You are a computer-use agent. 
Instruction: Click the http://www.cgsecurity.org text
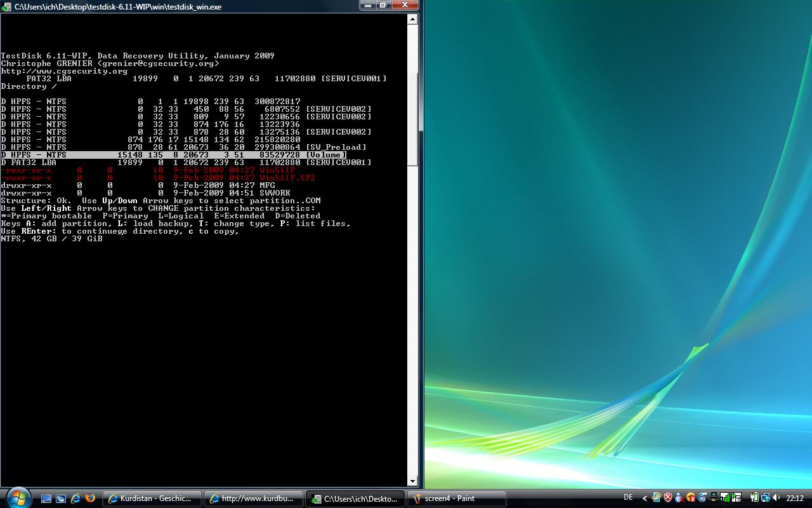[64, 71]
